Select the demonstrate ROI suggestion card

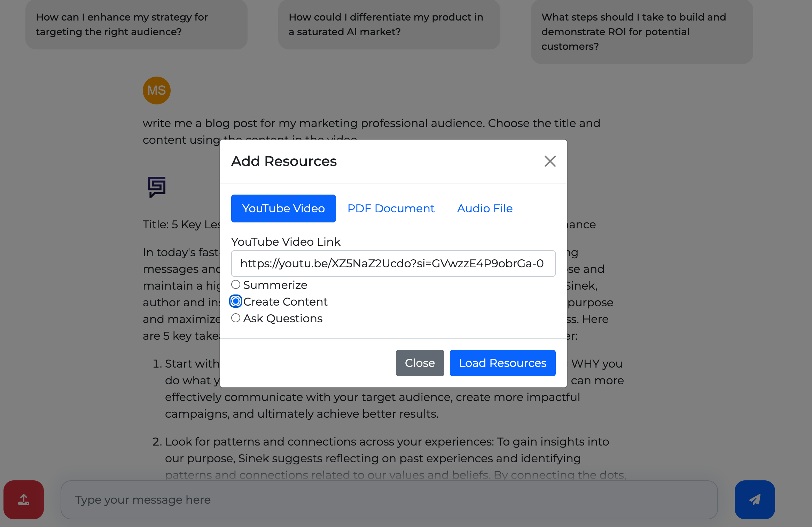pos(641,32)
